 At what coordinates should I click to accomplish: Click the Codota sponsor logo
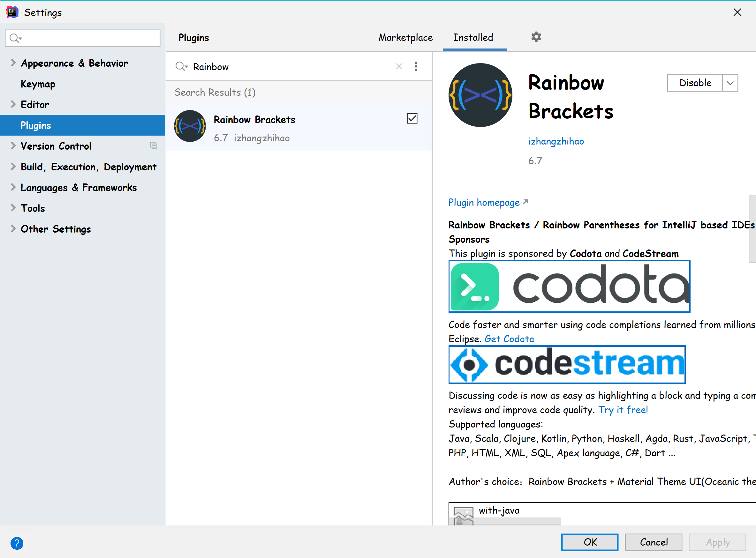click(x=569, y=286)
